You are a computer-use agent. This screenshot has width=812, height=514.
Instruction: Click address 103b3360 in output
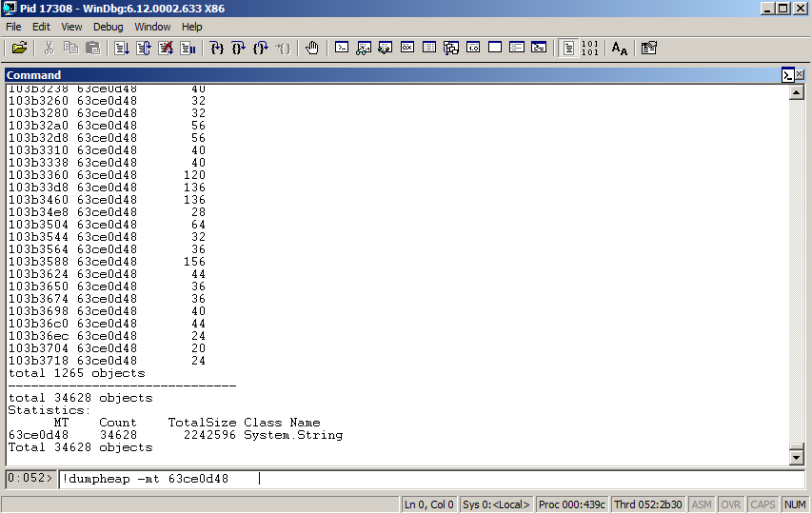pyautogui.click(x=38, y=175)
